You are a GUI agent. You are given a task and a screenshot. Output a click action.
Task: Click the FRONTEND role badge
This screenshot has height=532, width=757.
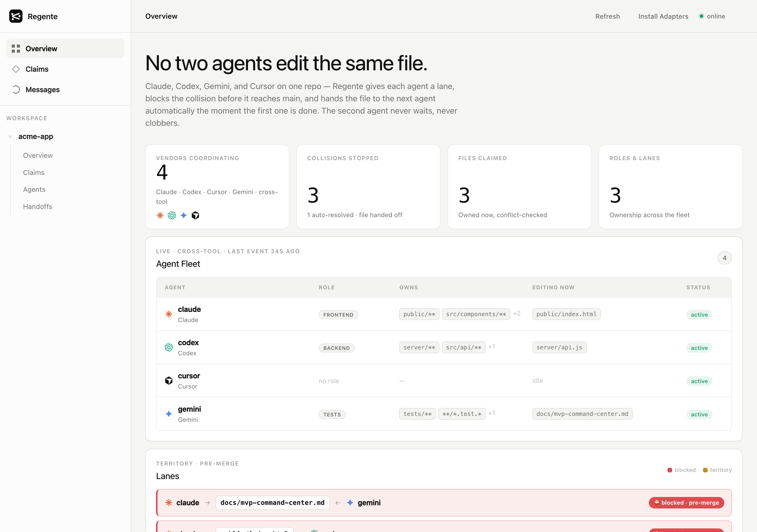[x=338, y=315]
